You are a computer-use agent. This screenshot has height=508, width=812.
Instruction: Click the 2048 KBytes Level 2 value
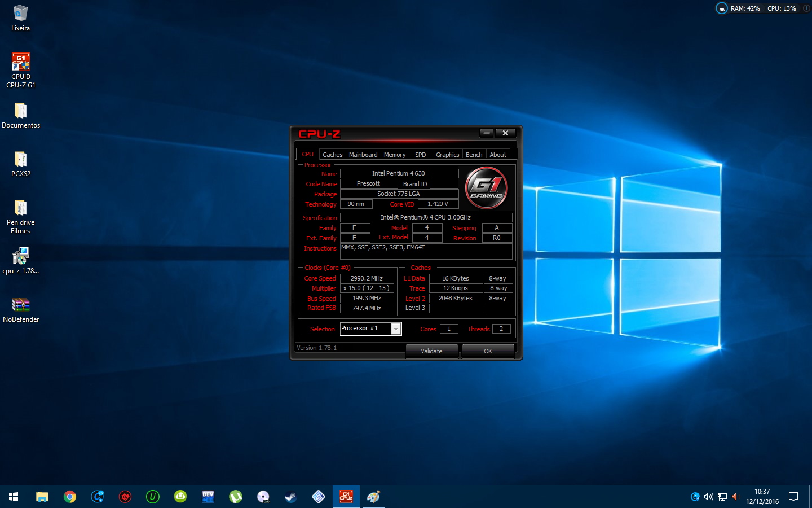point(456,298)
